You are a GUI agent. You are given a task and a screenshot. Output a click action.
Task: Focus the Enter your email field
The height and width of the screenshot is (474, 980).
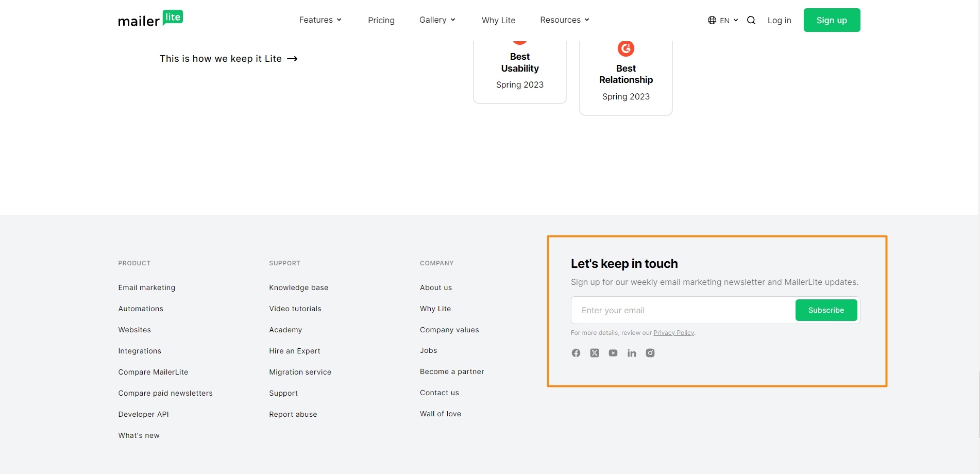pyautogui.click(x=683, y=310)
